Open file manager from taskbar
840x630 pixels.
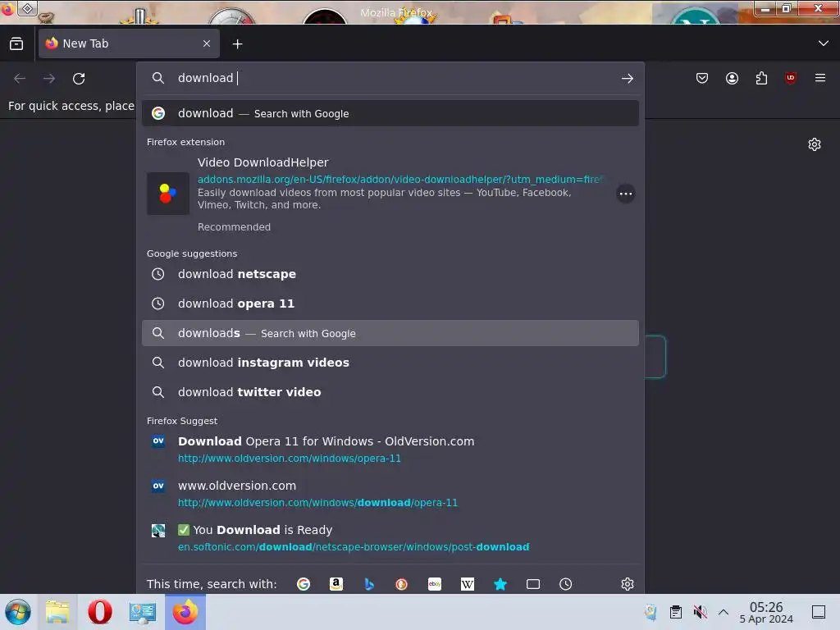(57, 612)
